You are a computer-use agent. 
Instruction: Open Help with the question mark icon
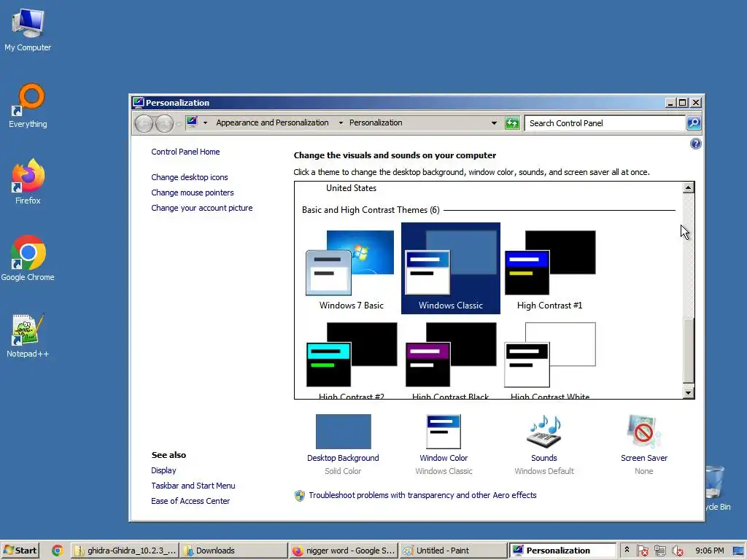695,144
